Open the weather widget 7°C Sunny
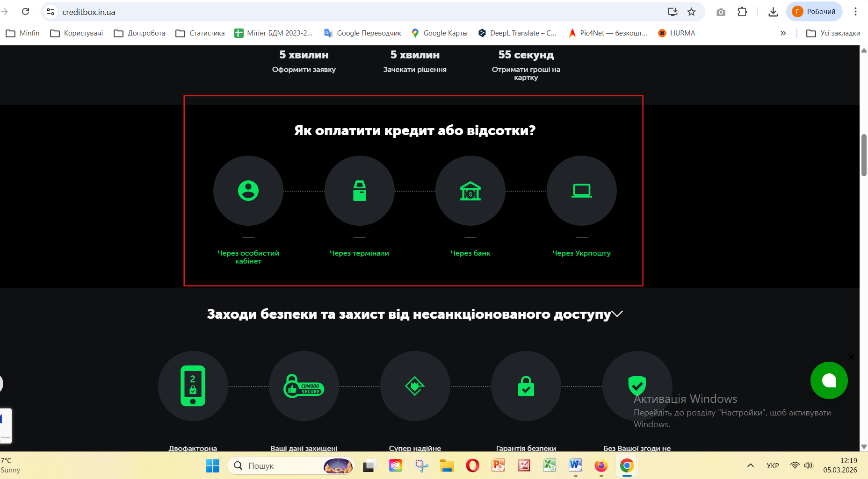 11,465
